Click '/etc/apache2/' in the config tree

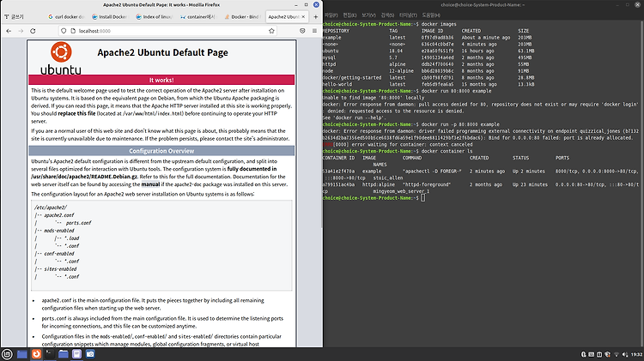tap(51, 208)
